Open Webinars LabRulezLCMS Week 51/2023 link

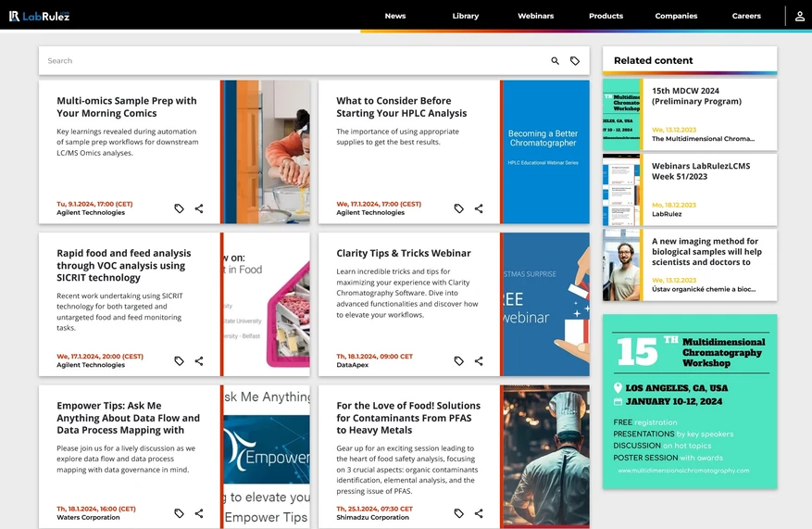point(701,171)
